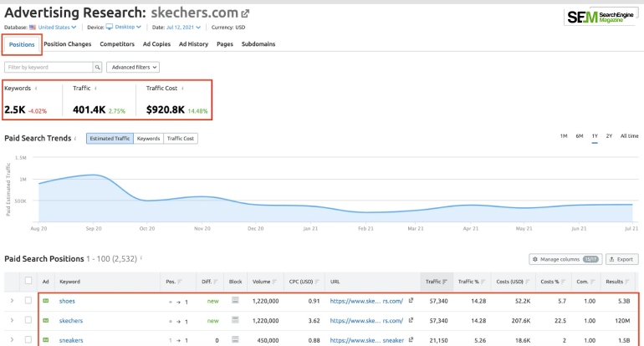Sort by the Costs (USD) column icon
Image resolution: width=644 pixels, height=346 pixels.
[x=528, y=282]
